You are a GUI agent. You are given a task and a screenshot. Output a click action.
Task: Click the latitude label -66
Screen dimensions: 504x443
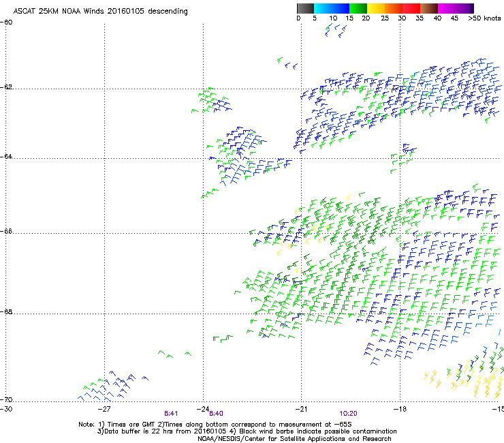coord(6,232)
